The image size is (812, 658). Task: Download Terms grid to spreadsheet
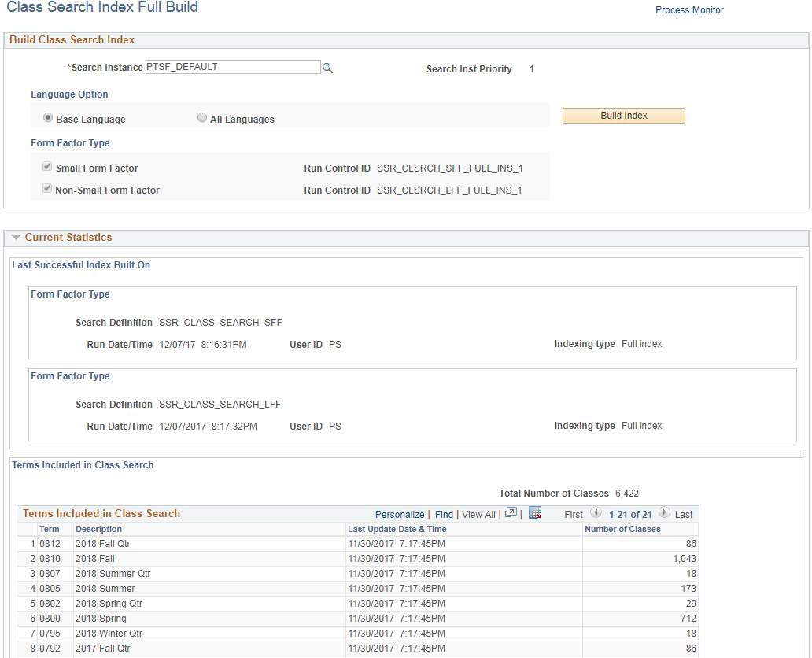536,512
